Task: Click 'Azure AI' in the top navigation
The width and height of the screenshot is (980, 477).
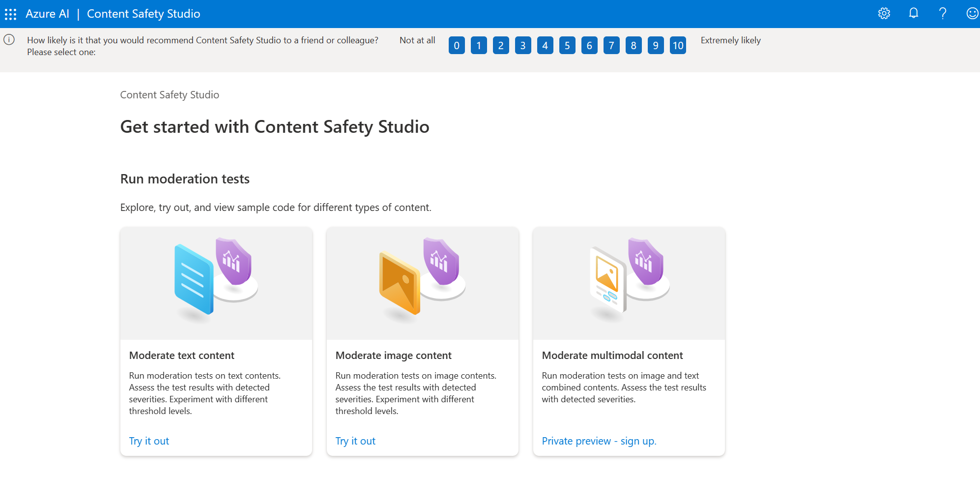Action: click(x=47, y=13)
